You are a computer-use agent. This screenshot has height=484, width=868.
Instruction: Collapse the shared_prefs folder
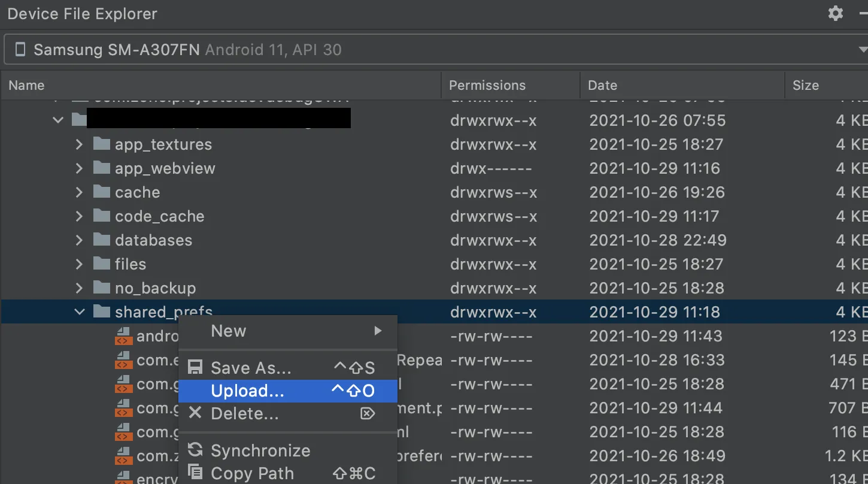(x=79, y=312)
